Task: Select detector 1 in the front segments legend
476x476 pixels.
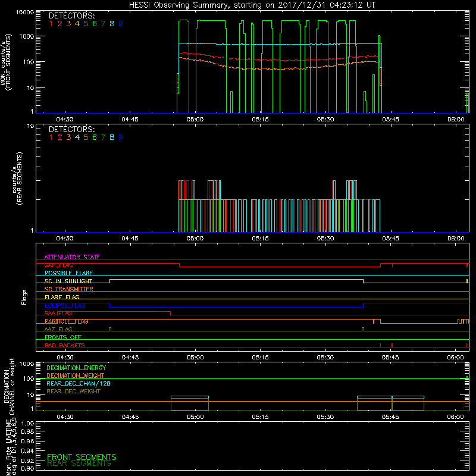Action: (x=51, y=24)
